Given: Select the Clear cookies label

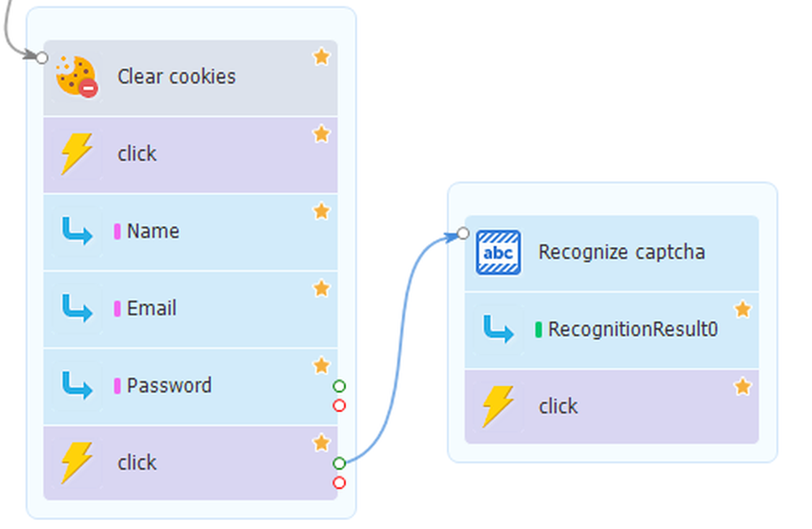Looking at the screenshot, I should [x=176, y=76].
